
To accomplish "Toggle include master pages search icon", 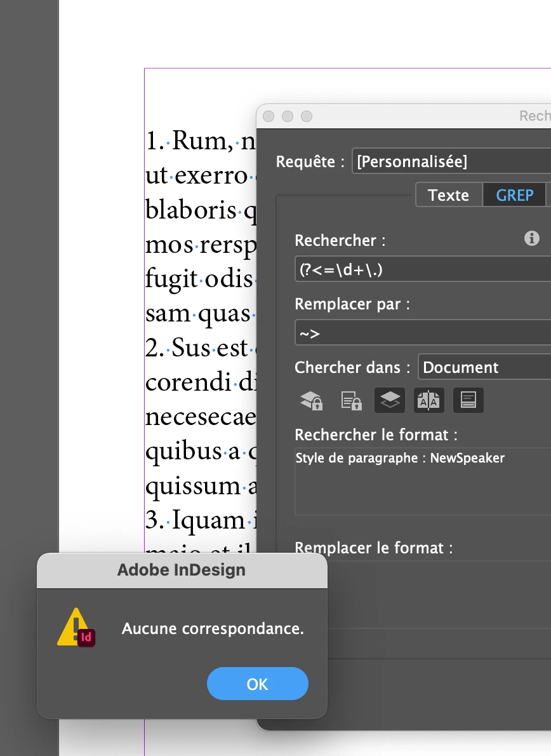I will click(x=428, y=400).
